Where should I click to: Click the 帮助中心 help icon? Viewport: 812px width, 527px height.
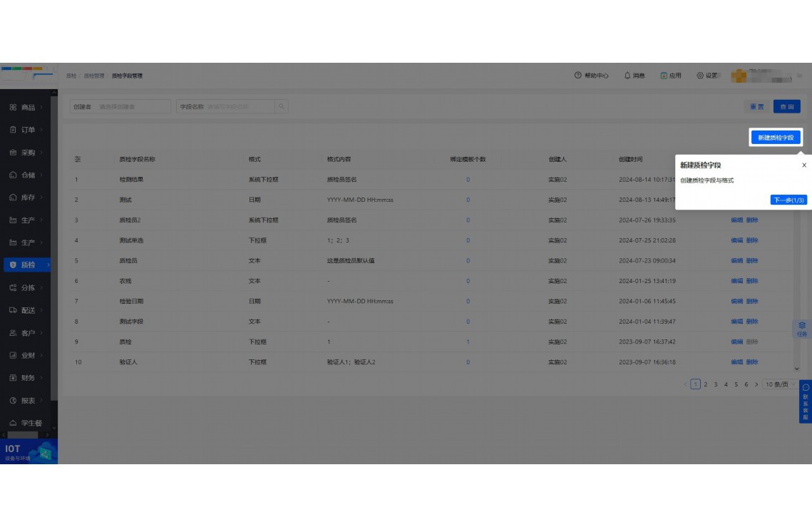click(x=578, y=76)
